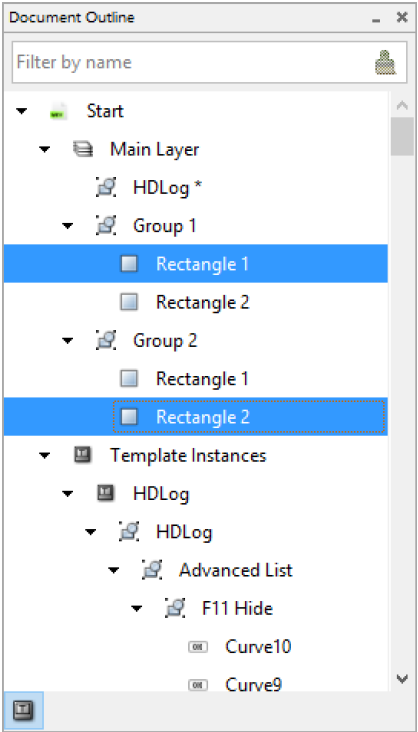Collapse the Group 1 node
Image resolution: width=418 pixels, height=732 pixels.
[68, 226]
